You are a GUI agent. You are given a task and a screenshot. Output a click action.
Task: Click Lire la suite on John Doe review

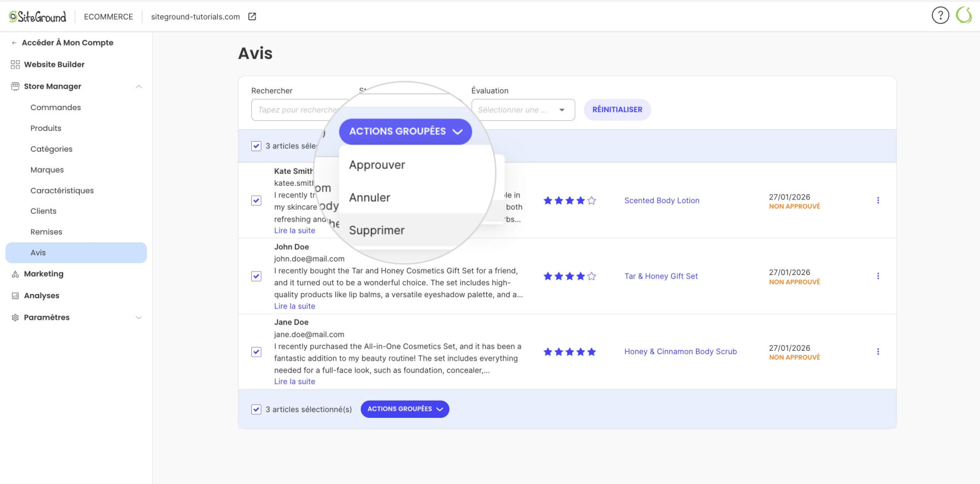pyautogui.click(x=295, y=307)
